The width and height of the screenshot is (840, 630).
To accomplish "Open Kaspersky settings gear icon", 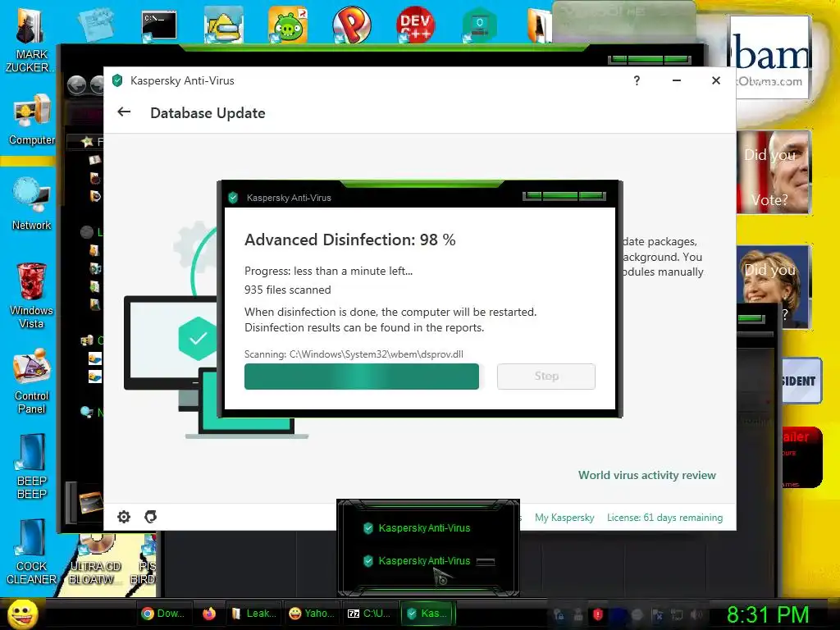I will (124, 517).
